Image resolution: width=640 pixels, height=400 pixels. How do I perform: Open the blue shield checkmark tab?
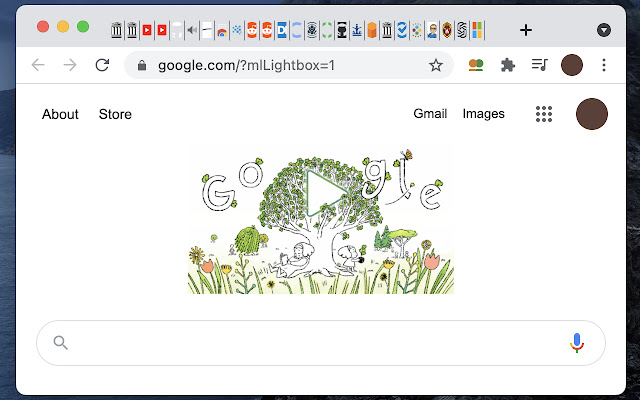(x=402, y=30)
